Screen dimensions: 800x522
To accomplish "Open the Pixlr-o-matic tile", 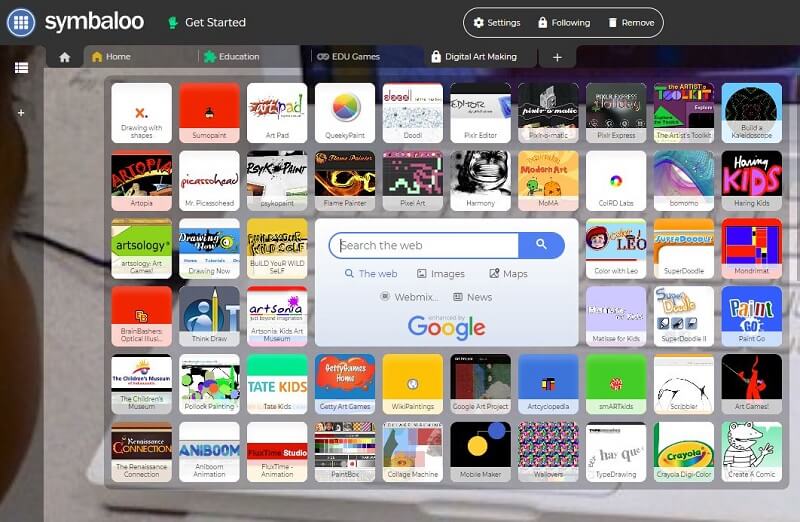I will point(548,113).
